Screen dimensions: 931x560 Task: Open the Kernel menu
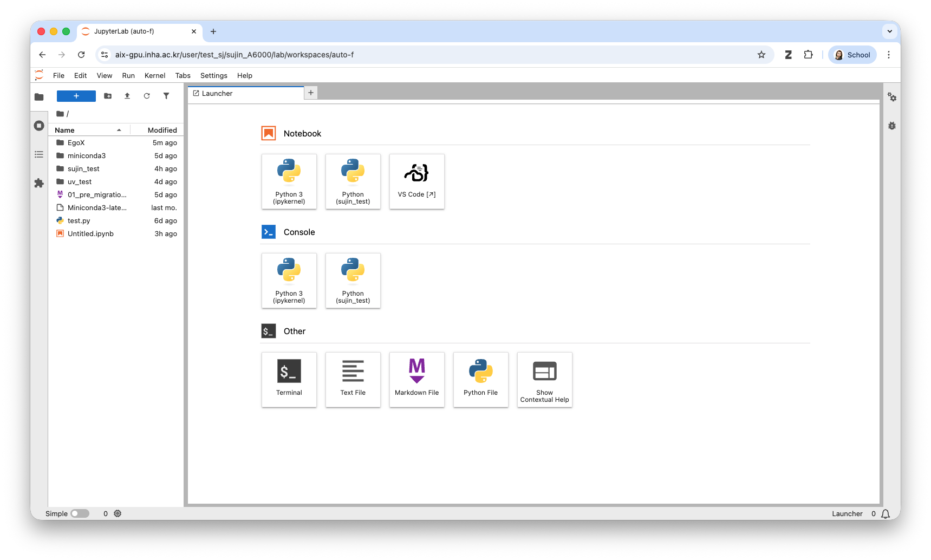(155, 75)
